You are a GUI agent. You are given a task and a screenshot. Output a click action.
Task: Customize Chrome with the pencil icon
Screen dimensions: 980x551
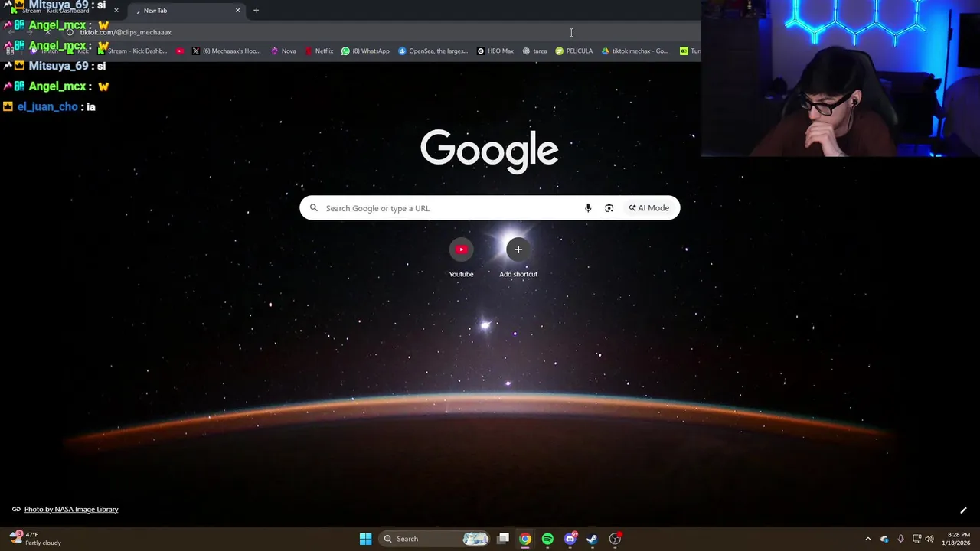(x=963, y=510)
